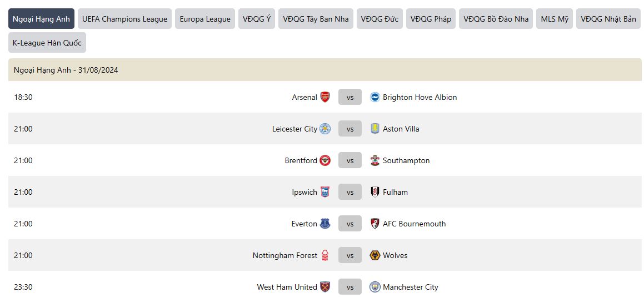This screenshot has height=298, width=644.
Task: Click the Everton club crest
Action: coord(325,224)
